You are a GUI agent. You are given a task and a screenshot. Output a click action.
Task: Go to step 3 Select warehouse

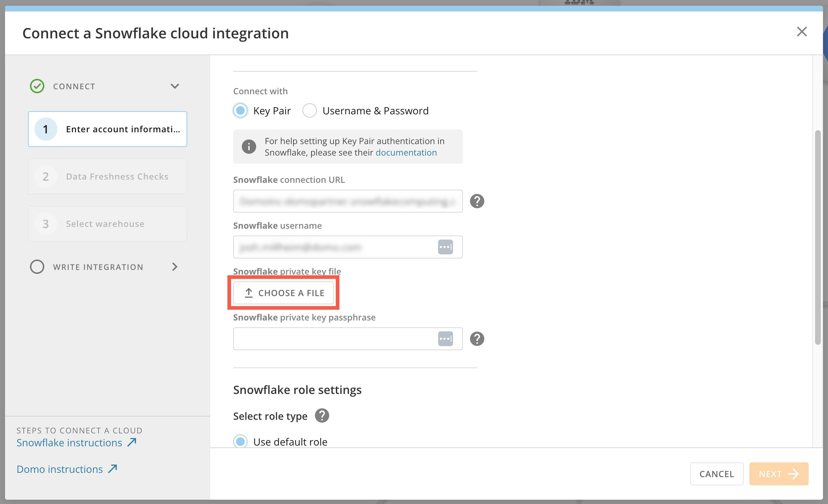[108, 224]
